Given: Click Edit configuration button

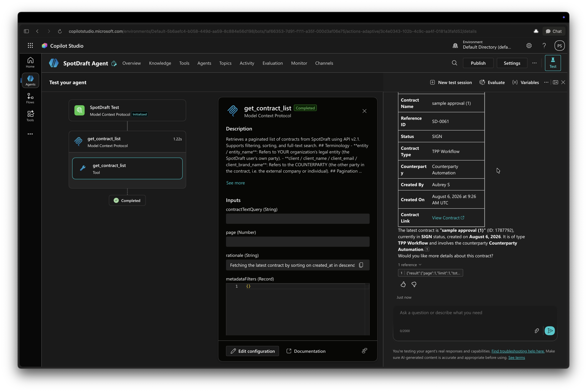Looking at the screenshot, I should click(x=252, y=351).
